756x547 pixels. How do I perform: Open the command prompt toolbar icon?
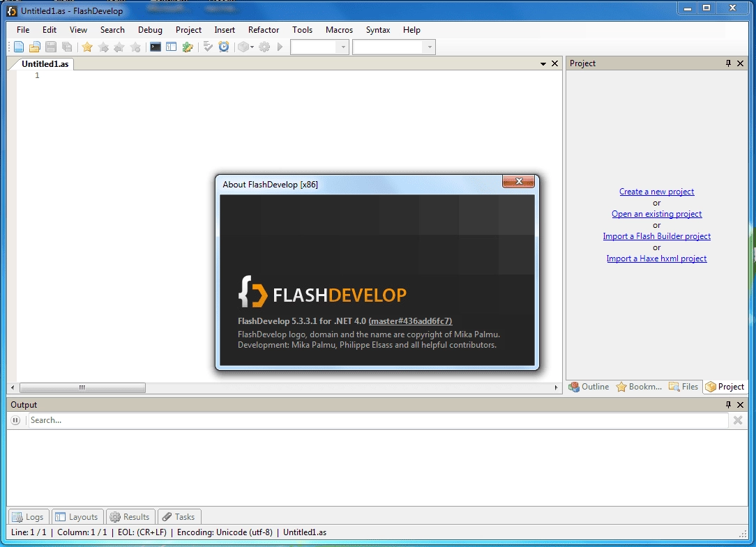point(156,47)
